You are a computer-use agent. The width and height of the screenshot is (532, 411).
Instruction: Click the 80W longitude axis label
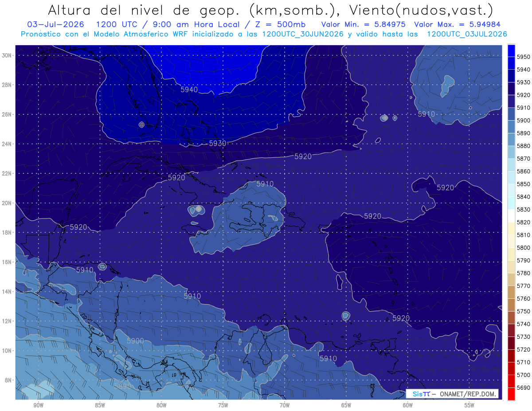[x=161, y=405]
